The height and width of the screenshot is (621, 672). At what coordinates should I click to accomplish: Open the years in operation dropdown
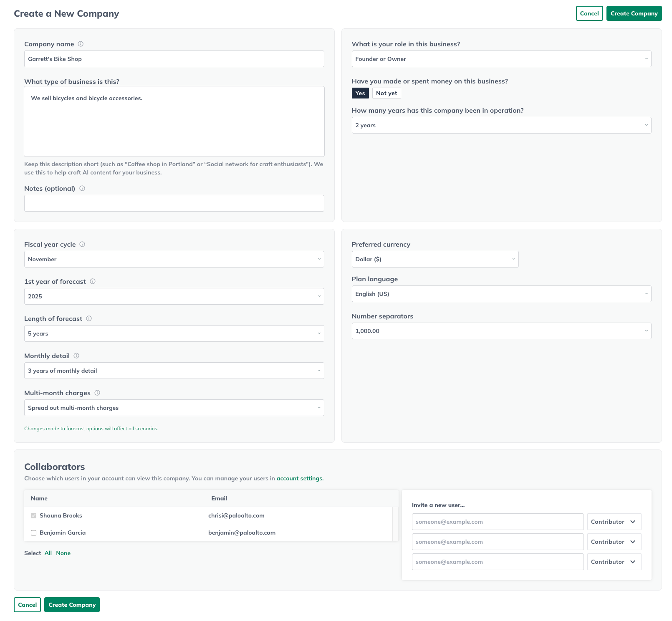(501, 125)
